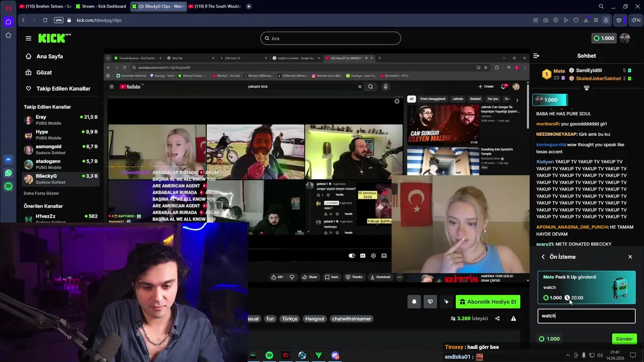
Task: Select the fun tag
Action: pos(270,319)
